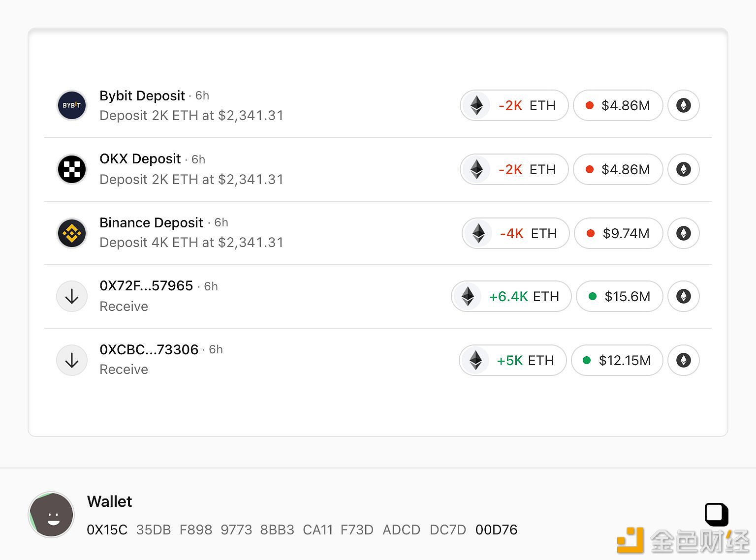756x560 pixels.
Task: Open the Binance Deposit transaction title
Action: (x=151, y=222)
